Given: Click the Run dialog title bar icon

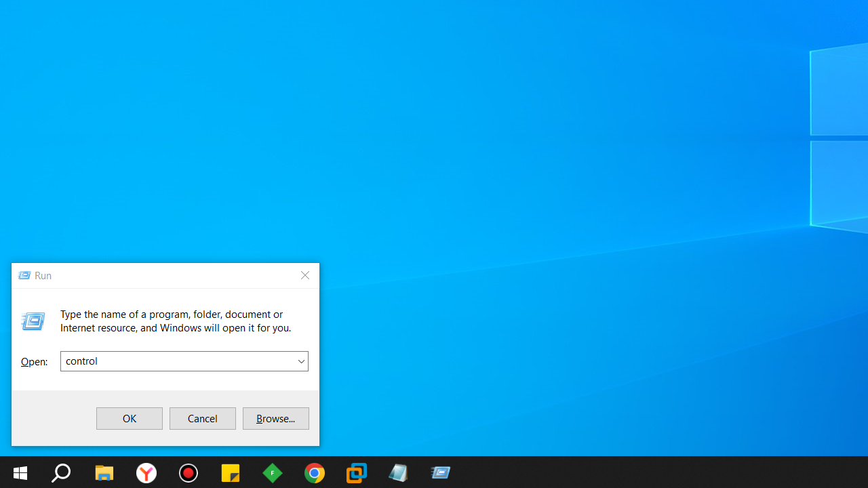Looking at the screenshot, I should pyautogui.click(x=24, y=275).
